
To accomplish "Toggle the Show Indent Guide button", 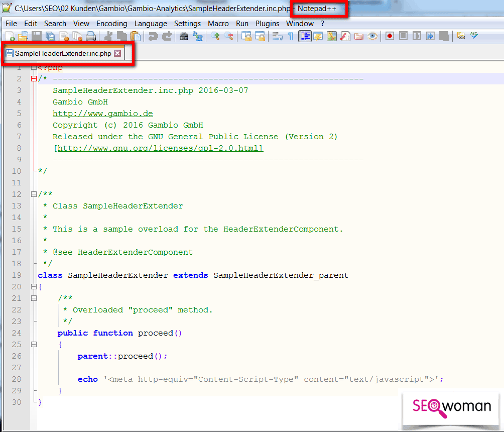I will tap(304, 36).
